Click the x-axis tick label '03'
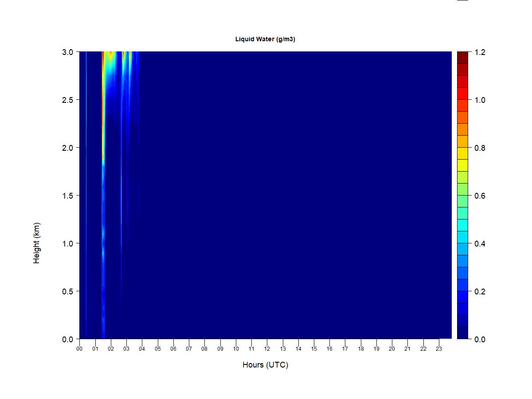Image resolution: width=532 pixels, height=399 pixels. (x=126, y=349)
